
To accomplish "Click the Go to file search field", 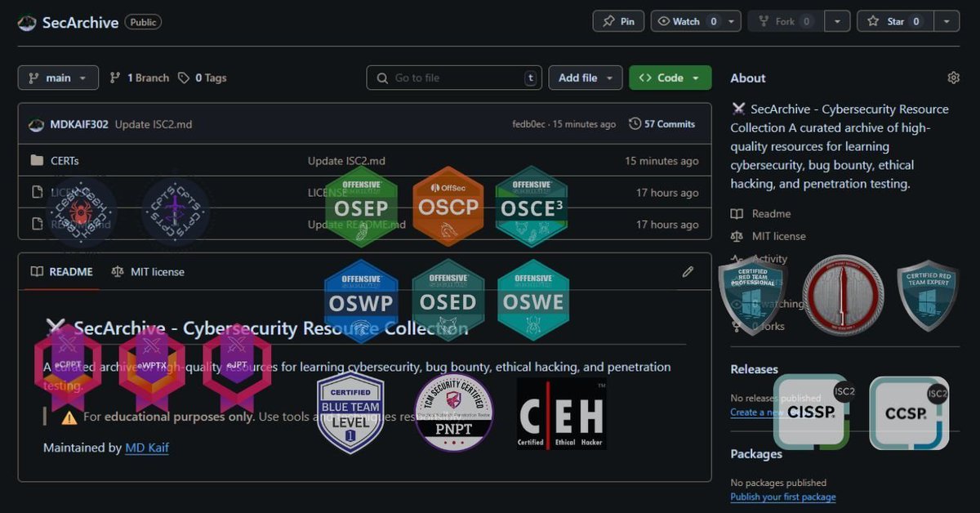I will (x=454, y=78).
